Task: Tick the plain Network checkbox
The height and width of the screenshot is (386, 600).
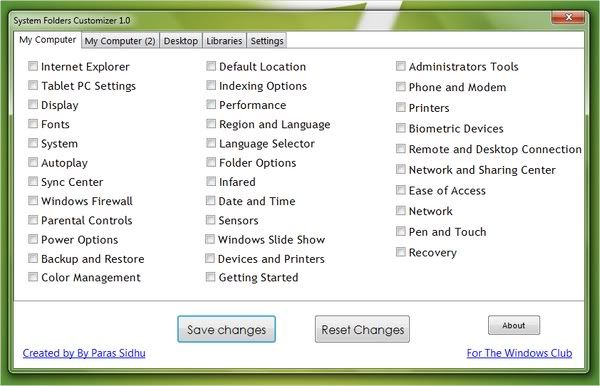Action: (401, 211)
